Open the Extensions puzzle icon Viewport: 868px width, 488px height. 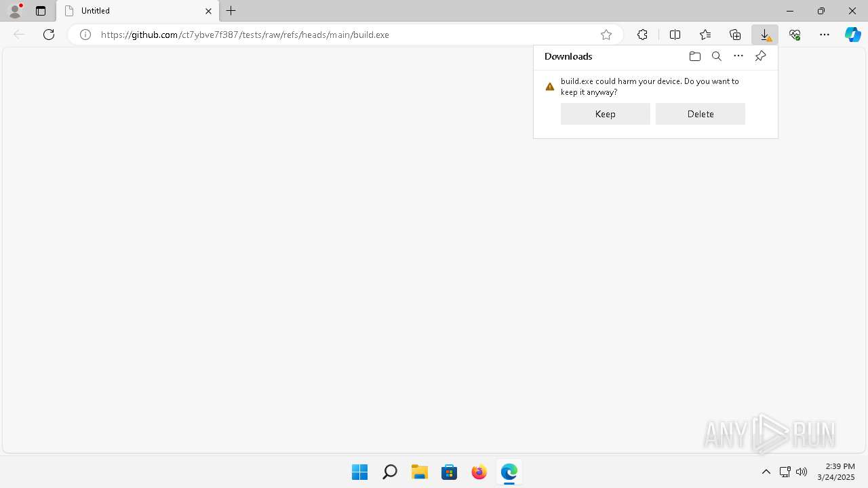642,35
